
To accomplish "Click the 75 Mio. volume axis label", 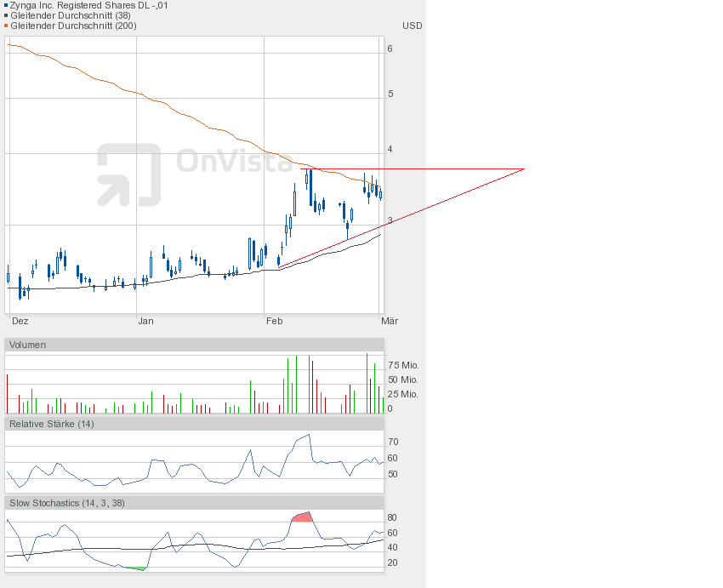I will [403, 365].
